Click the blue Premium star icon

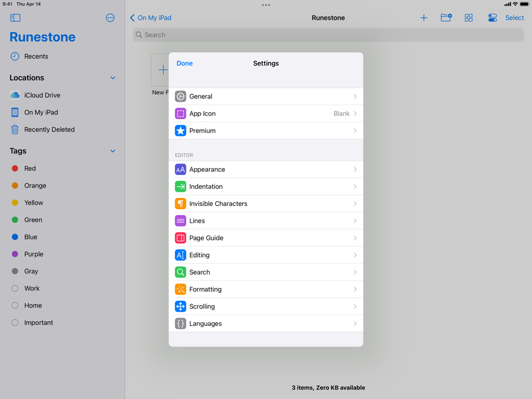point(180,131)
